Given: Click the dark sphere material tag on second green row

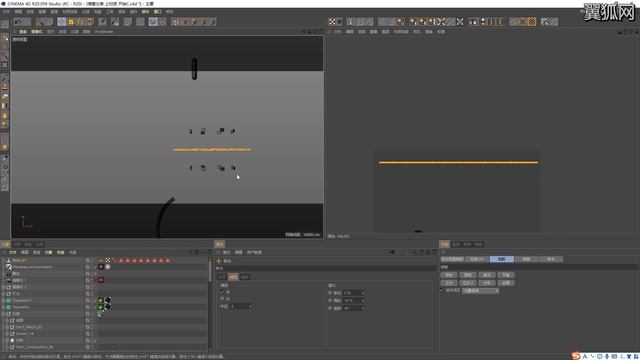Looking at the screenshot, I should [x=108, y=307].
